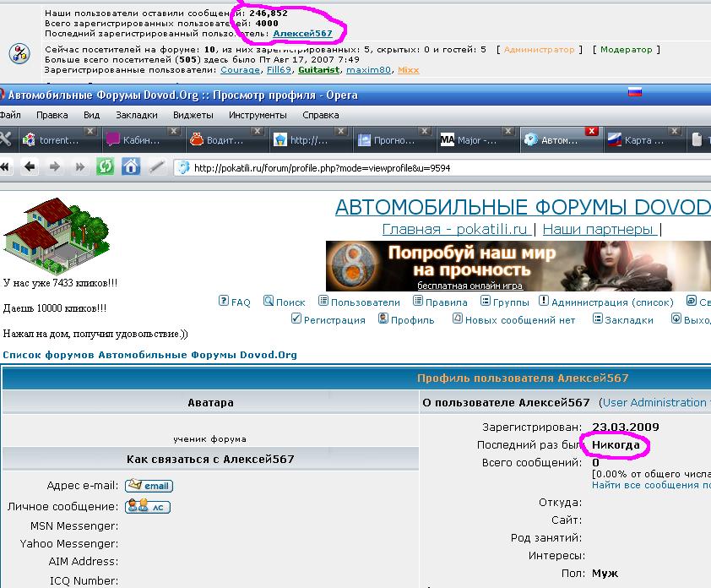The image size is (711, 588).
Task: Click the wand icon next to Home
Action: point(156,166)
